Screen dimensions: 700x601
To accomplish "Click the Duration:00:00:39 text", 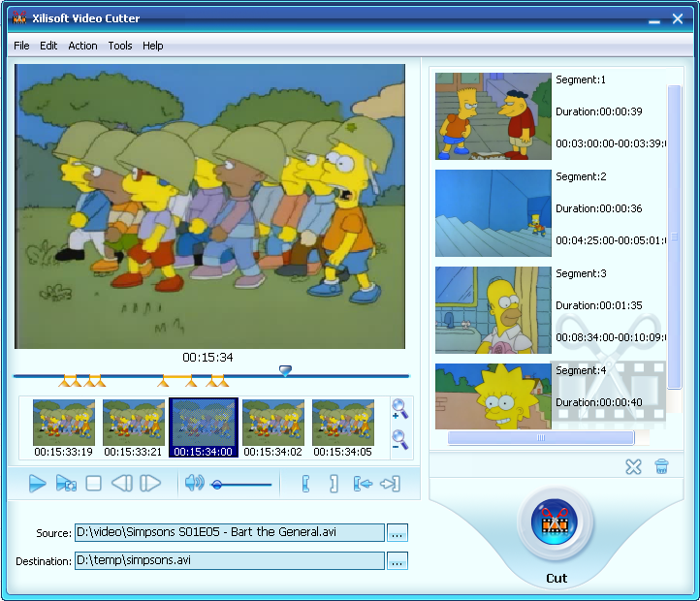I will (x=598, y=111).
